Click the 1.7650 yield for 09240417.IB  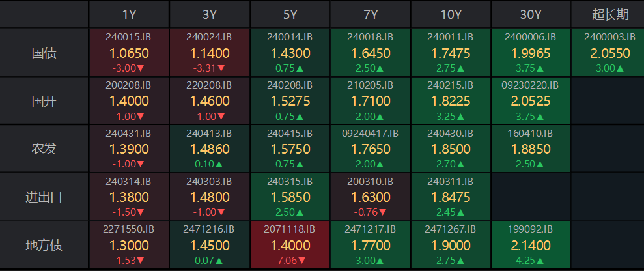tap(371, 149)
